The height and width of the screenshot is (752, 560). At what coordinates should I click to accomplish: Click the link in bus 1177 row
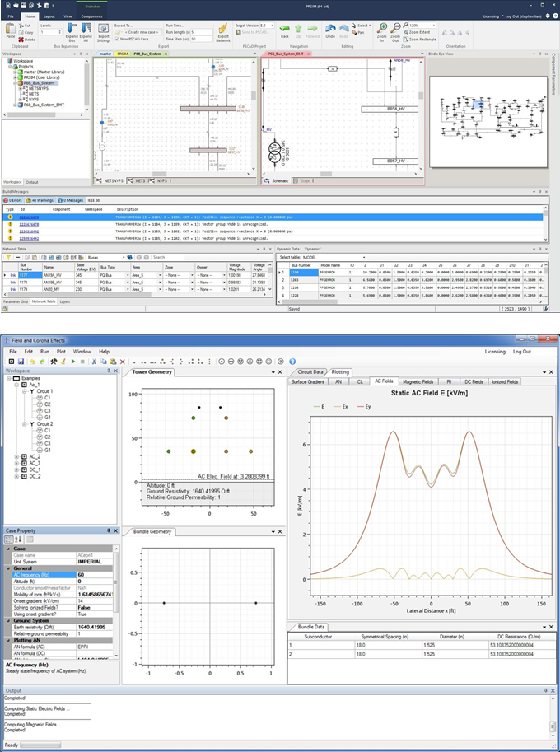pyautogui.click(x=13, y=275)
